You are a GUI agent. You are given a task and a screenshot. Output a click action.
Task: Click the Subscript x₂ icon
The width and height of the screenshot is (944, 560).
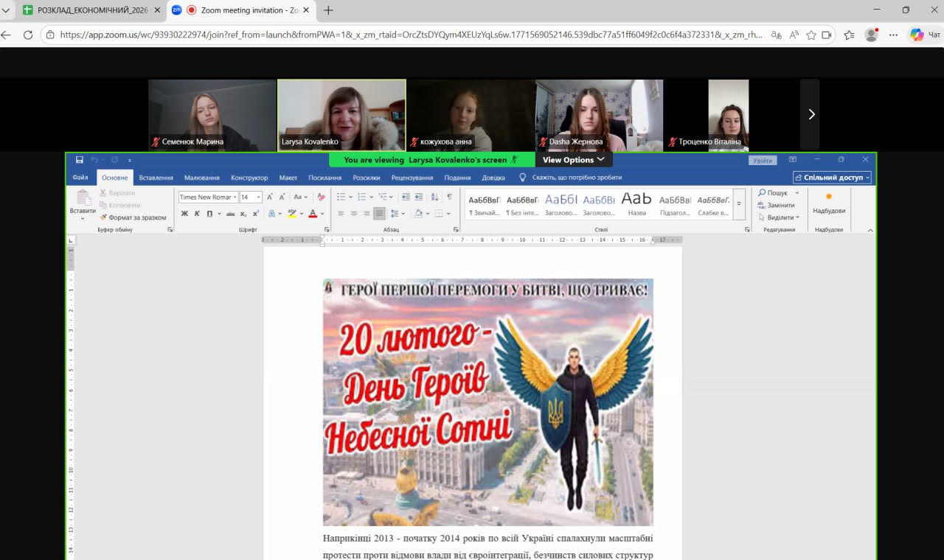pyautogui.click(x=243, y=214)
